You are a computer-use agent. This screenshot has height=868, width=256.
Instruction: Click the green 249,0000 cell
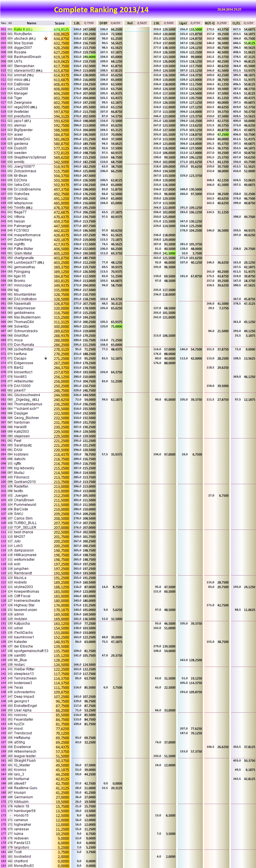coord(89,57)
